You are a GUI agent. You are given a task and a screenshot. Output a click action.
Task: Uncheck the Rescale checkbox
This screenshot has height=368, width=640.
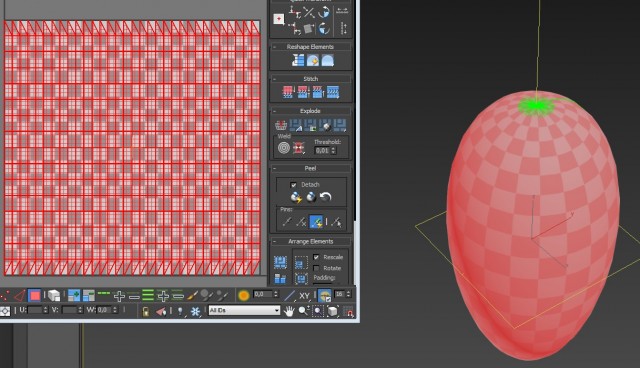pos(316,257)
